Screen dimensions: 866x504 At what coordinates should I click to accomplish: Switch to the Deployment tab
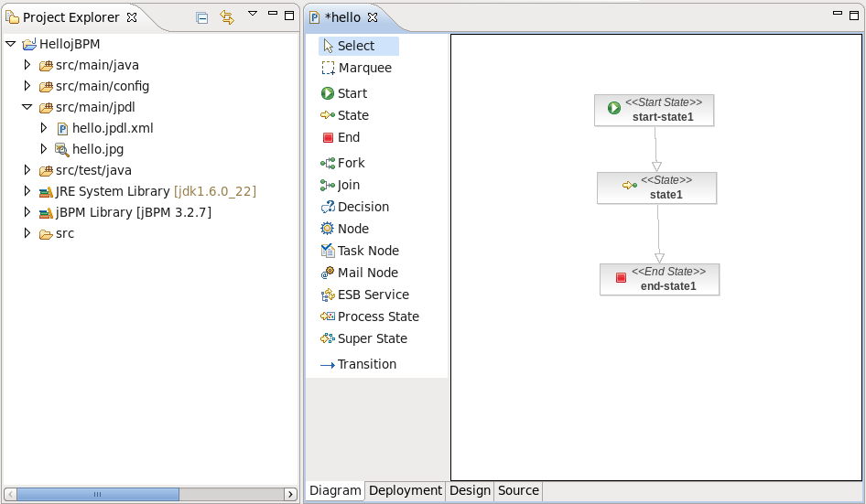406,490
